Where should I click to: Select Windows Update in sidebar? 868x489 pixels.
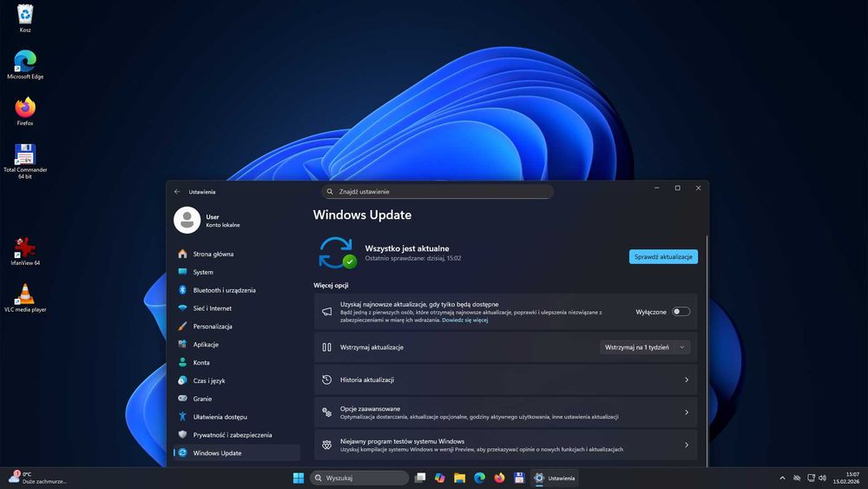[x=237, y=453]
